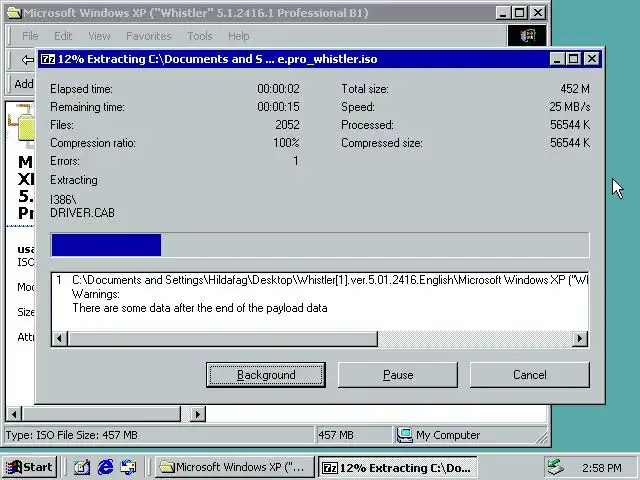Click the Address label in Explorer window
The height and width of the screenshot is (480, 640).
coord(24,84)
